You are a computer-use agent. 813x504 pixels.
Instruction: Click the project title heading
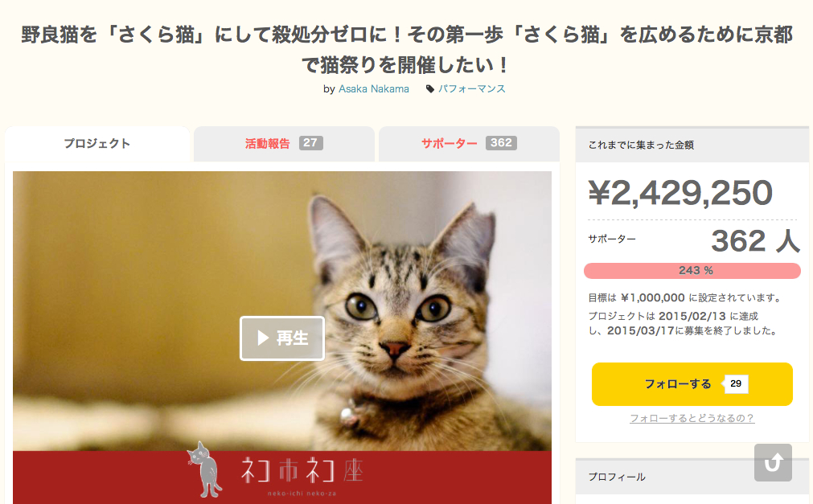(x=407, y=50)
